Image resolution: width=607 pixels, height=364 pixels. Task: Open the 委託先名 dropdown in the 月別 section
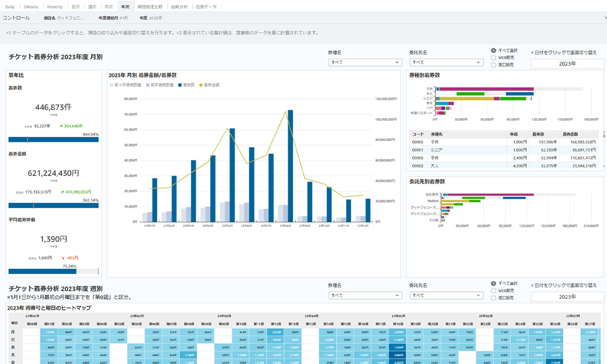(x=447, y=62)
